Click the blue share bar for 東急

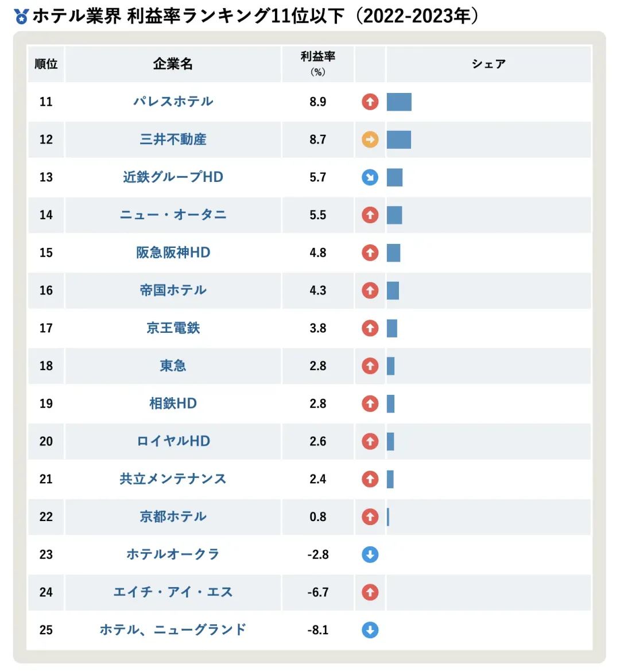click(390, 366)
